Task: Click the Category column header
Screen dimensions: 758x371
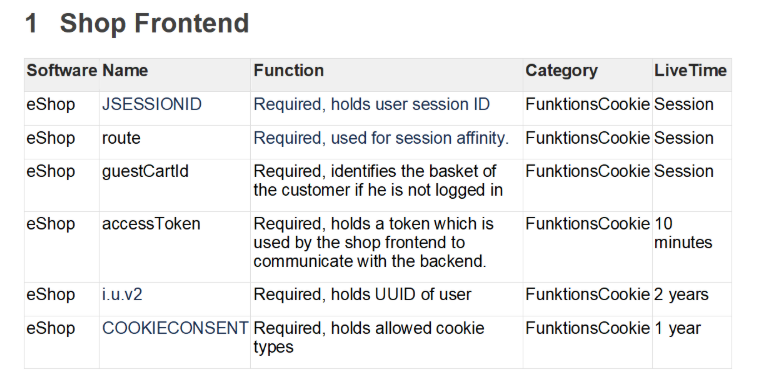Action: click(561, 71)
